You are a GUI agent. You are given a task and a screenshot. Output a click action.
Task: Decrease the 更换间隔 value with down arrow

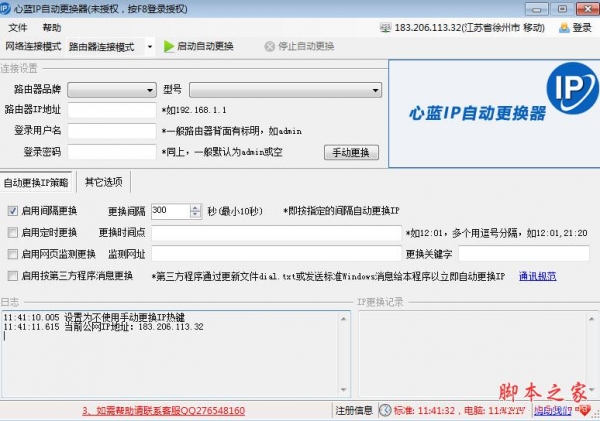195,215
